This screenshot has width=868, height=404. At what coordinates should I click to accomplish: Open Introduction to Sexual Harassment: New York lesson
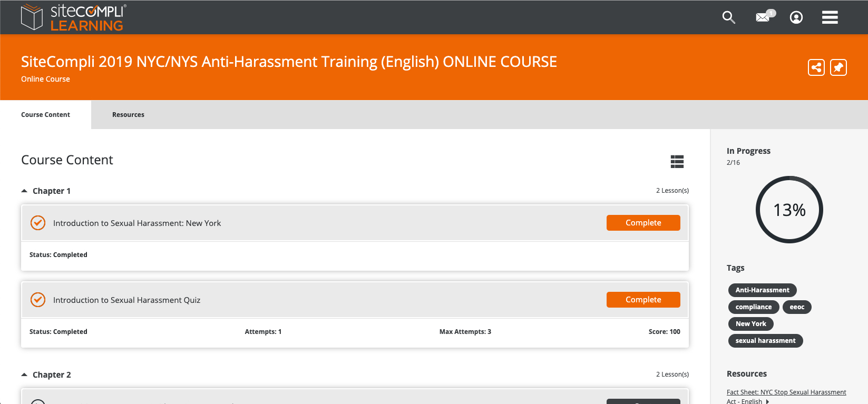click(137, 223)
